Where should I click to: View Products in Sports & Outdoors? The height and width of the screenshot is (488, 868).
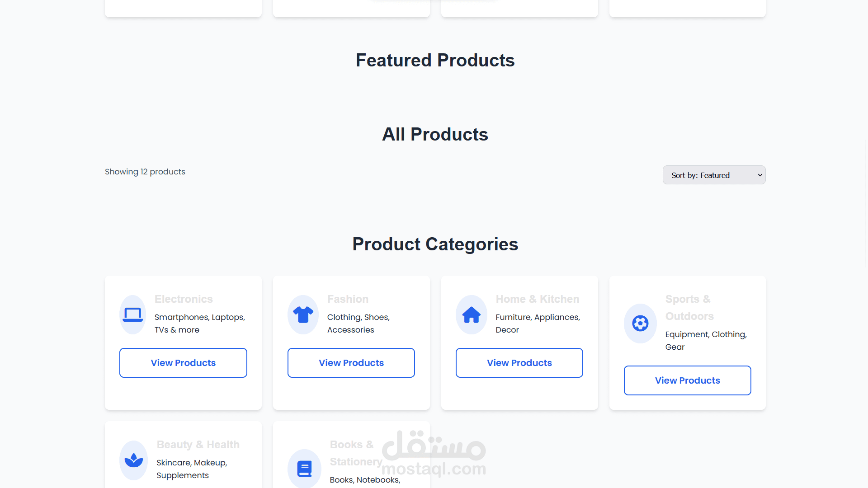coord(687,380)
